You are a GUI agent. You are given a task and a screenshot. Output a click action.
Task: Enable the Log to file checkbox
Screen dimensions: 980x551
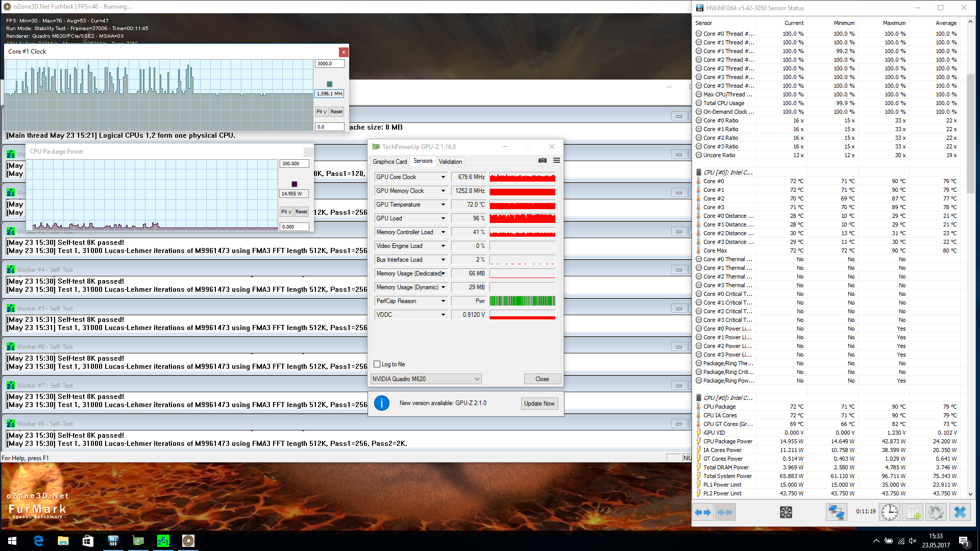point(377,364)
